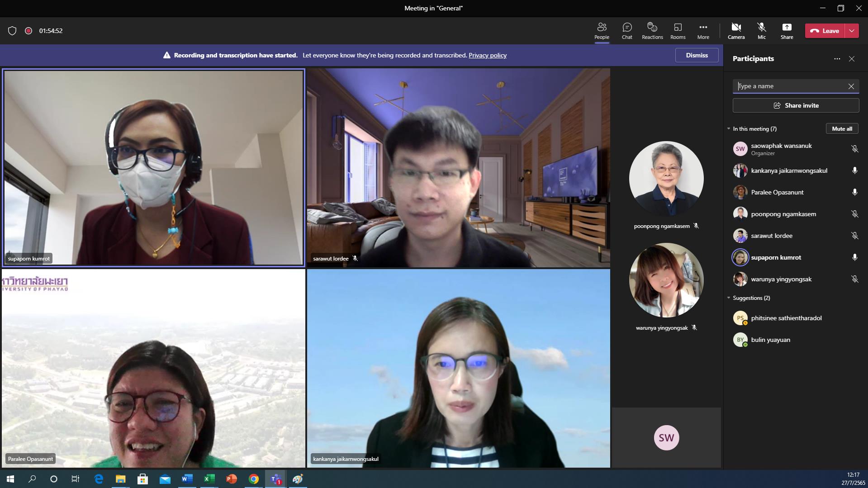
Task: Select suggested contact bulin yuayuan
Action: [x=796, y=340]
